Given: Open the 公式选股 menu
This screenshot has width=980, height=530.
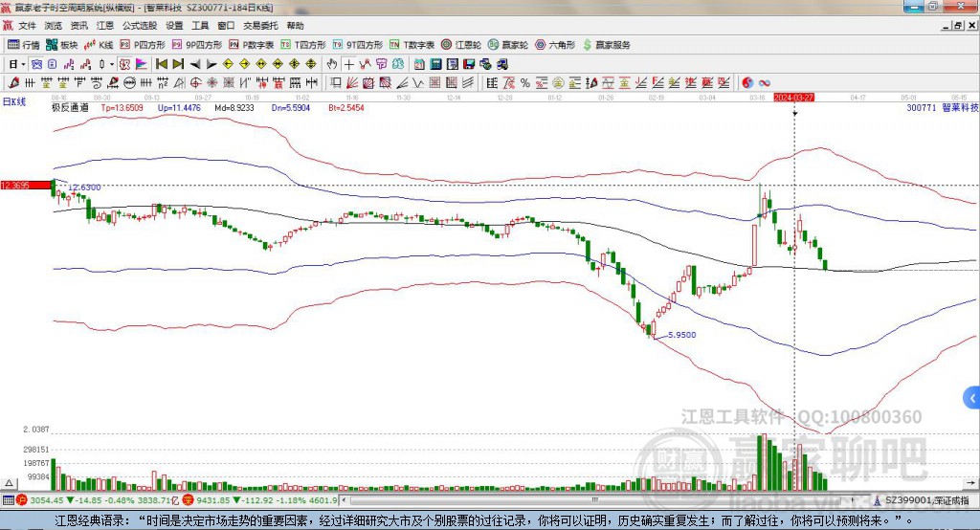Looking at the screenshot, I should pyautogui.click(x=140, y=26).
